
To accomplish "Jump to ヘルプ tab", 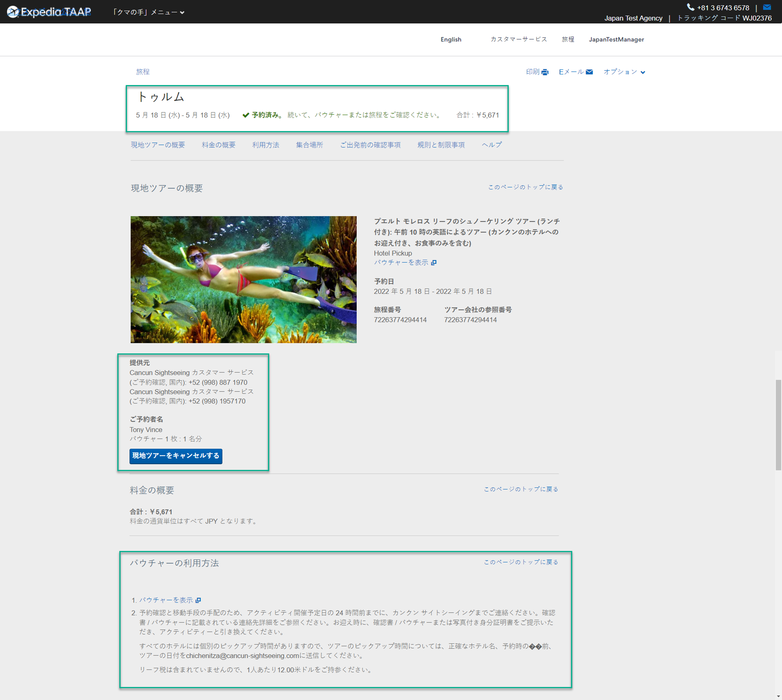I will [x=492, y=145].
